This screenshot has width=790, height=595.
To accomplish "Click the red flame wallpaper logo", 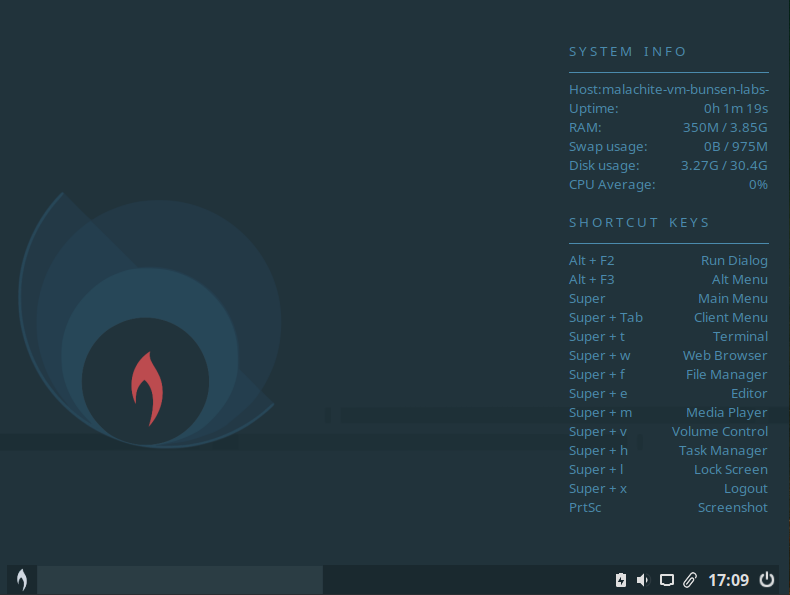I will click(x=147, y=388).
